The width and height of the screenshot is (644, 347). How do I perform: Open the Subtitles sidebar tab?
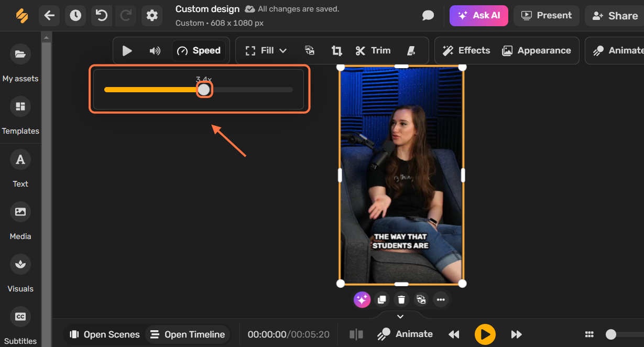tap(20, 326)
